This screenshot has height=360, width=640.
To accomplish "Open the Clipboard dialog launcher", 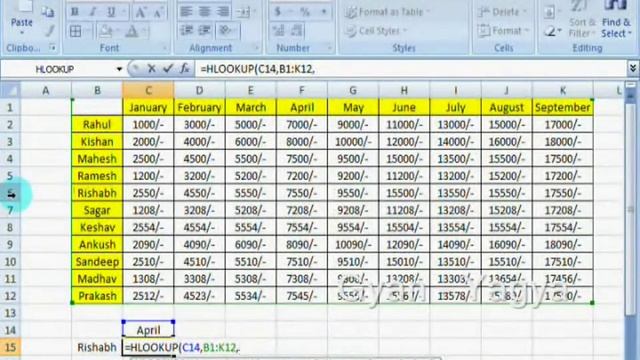I will click(52, 48).
